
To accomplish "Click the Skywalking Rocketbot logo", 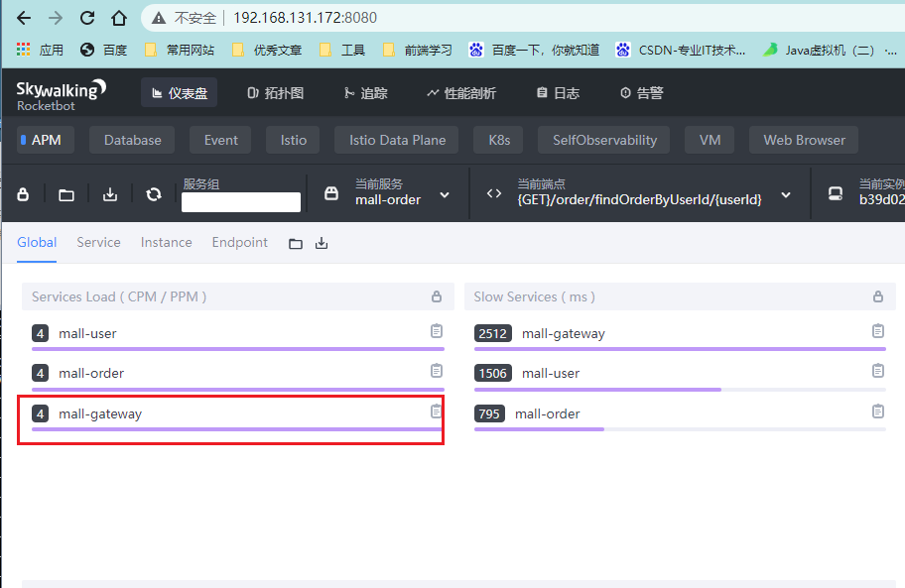I will coord(62,95).
